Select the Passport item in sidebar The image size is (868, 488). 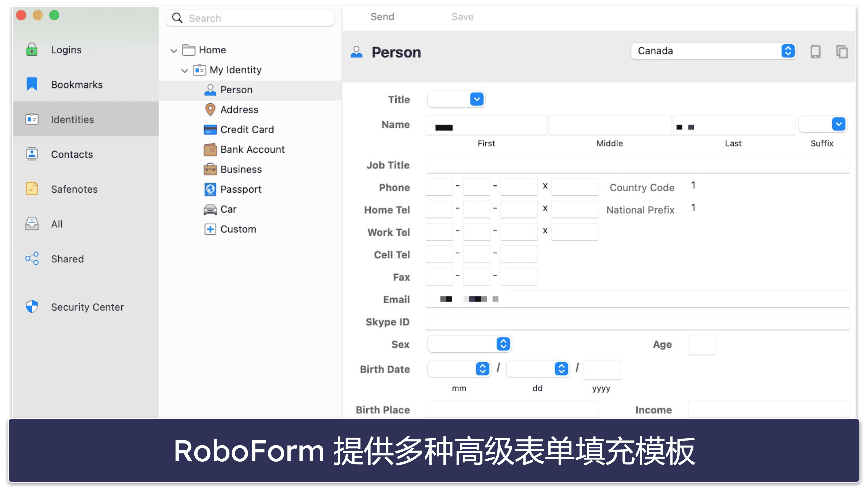point(241,189)
